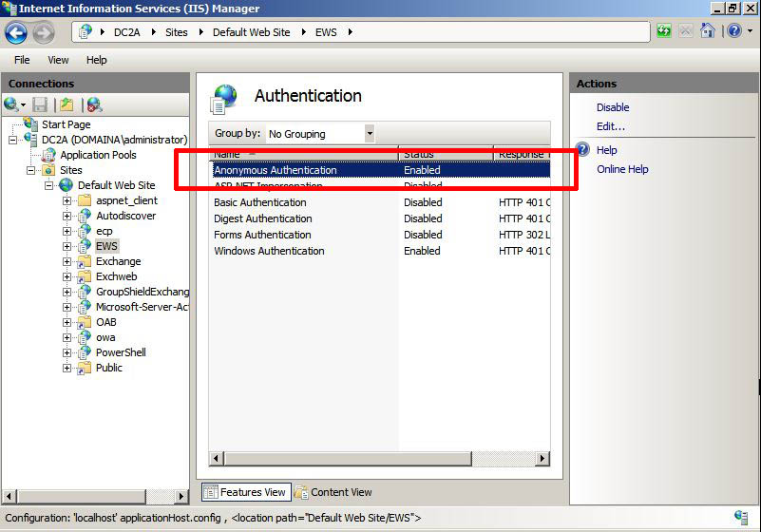Click right arrow of authentication list scrollbar
Screen dimensions: 761x532
(542, 458)
